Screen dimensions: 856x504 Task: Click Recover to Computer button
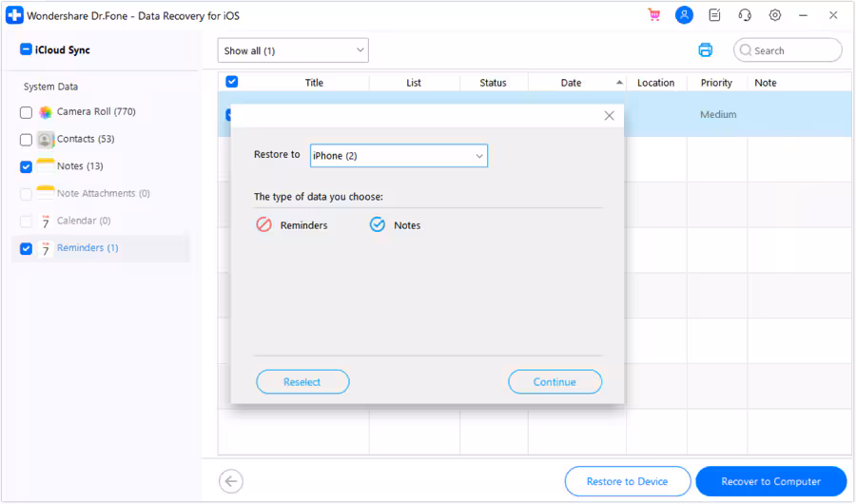pos(770,481)
